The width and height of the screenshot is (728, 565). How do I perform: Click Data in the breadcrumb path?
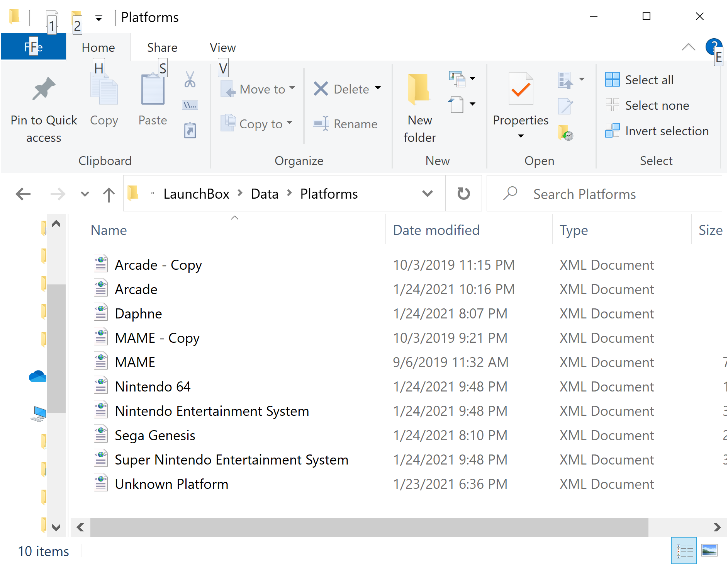[265, 194]
